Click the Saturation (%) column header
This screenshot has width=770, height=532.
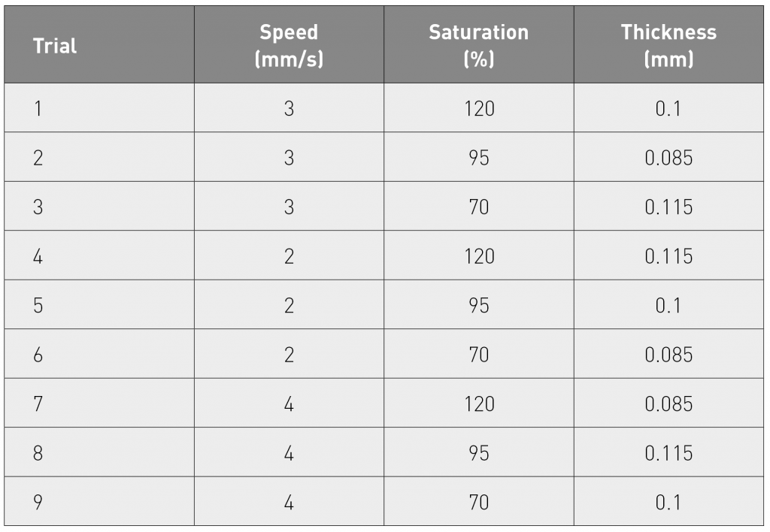point(479,44)
